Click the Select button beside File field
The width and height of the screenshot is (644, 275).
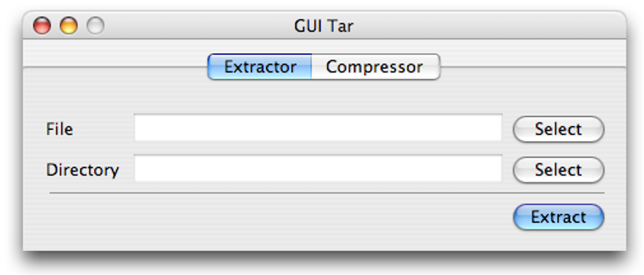point(558,130)
